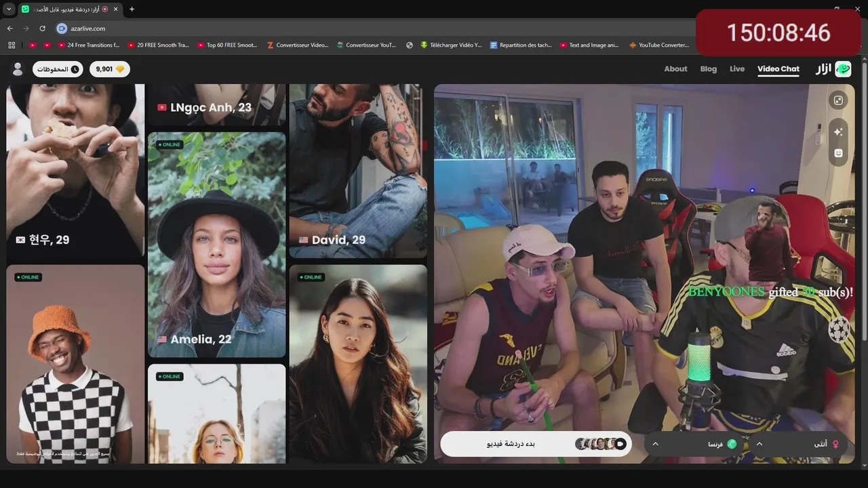Image resolution: width=868 pixels, height=488 pixels.
Task: Open LNgọc Anh, 23 profile card
Action: click(217, 105)
